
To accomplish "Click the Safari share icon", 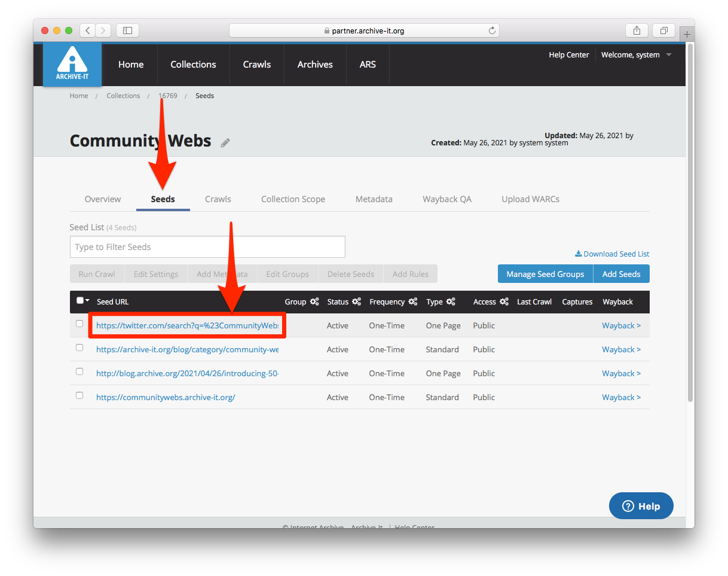I will click(x=637, y=31).
